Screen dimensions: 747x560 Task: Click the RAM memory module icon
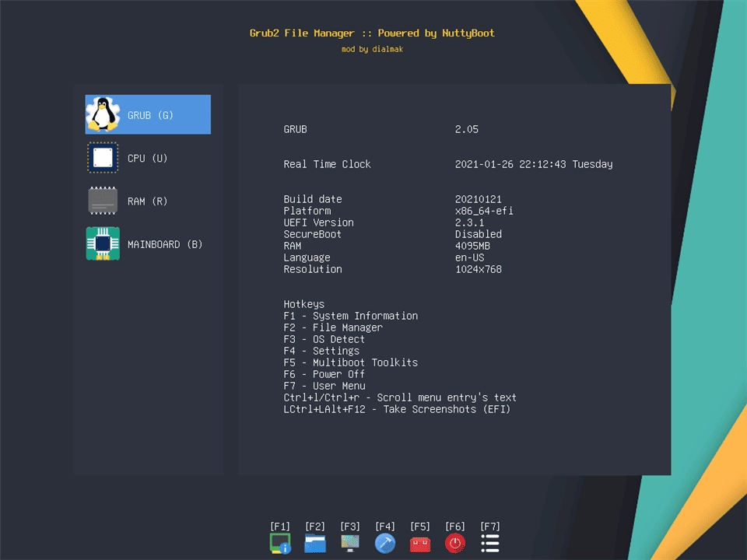(x=103, y=201)
